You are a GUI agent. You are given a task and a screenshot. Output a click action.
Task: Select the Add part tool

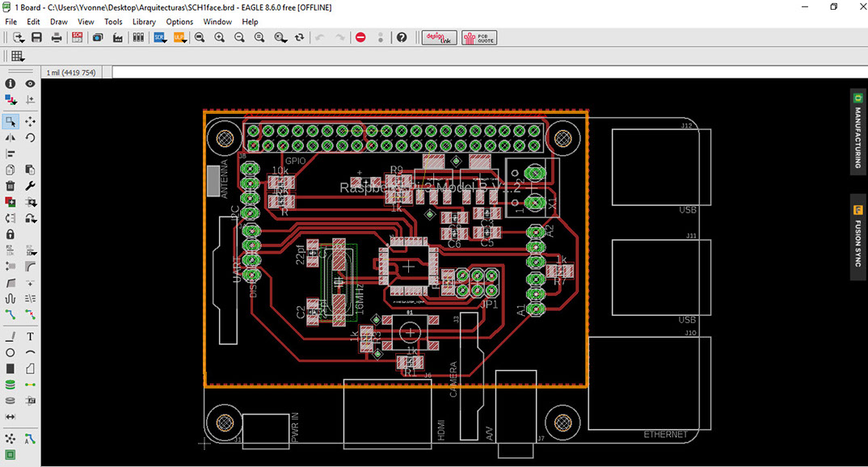tap(10, 202)
